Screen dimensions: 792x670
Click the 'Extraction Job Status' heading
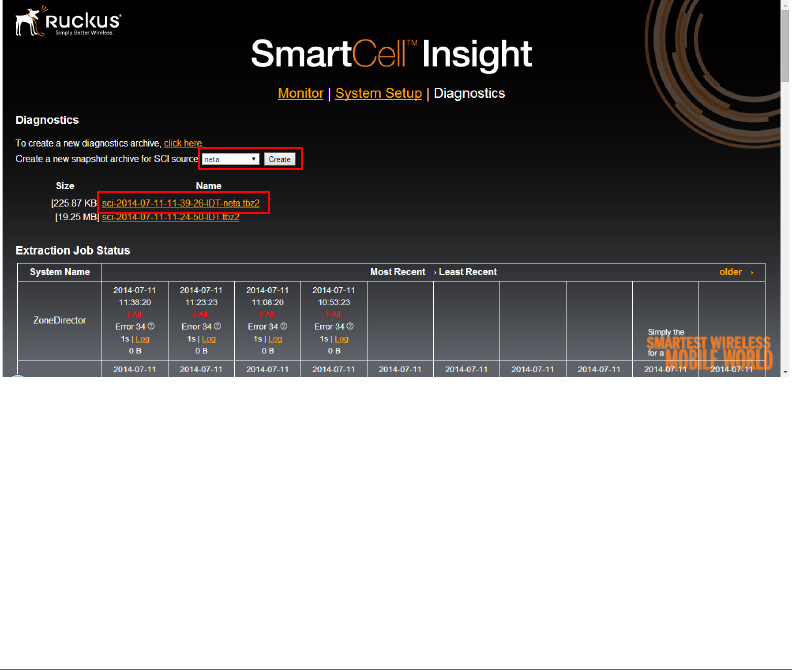tap(73, 251)
